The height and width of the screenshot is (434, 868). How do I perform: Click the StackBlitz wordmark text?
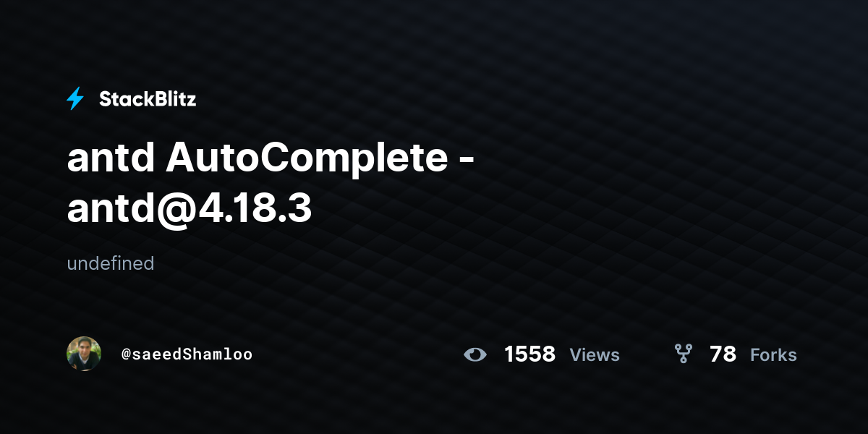148,99
